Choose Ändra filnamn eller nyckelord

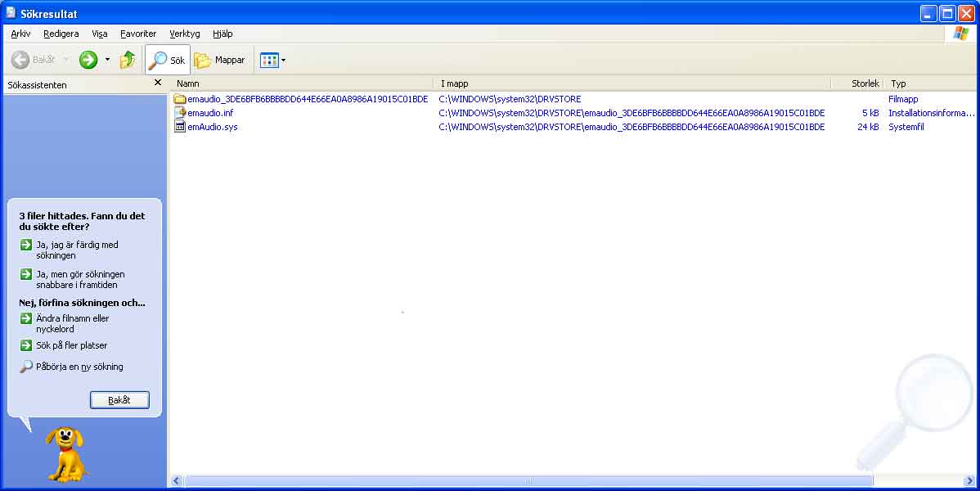coord(73,323)
